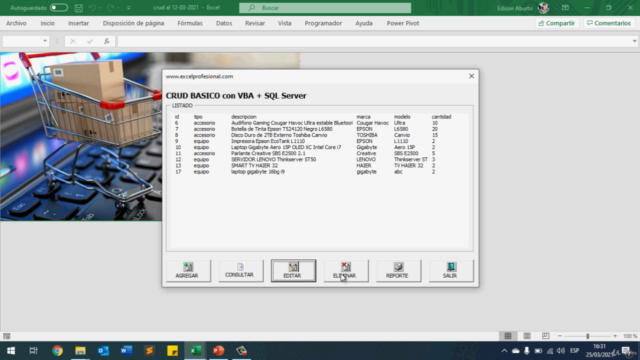Toggle the Autoguardado switch
The width and height of the screenshot is (640, 360).
(x=59, y=8)
